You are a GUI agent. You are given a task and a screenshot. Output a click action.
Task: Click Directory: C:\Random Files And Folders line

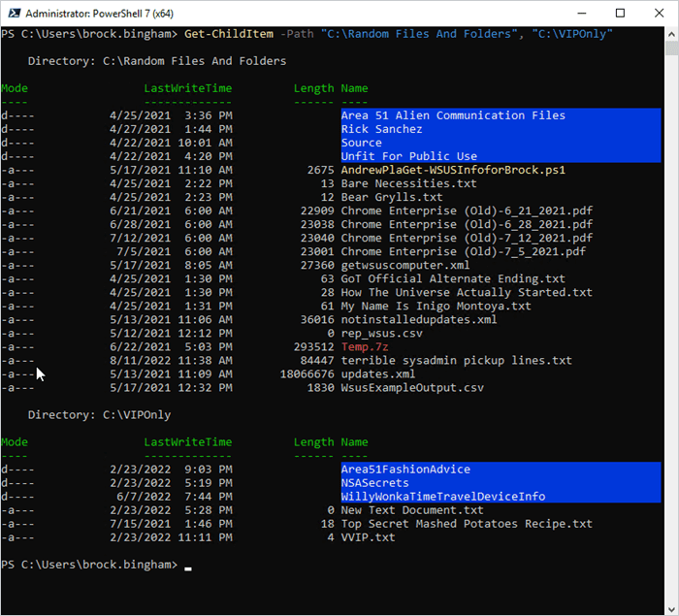click(x=157, y=61)
